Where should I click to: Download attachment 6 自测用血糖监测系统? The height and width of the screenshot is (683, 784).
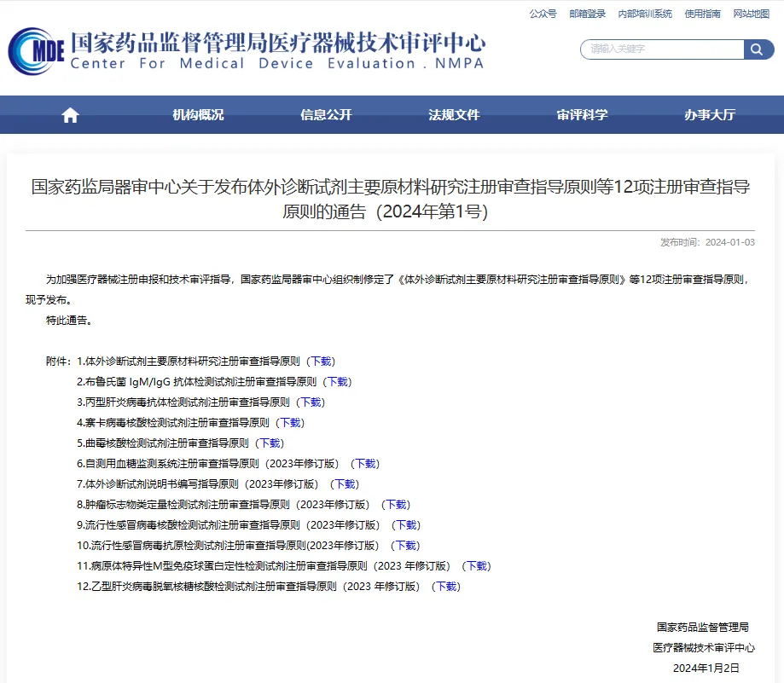point(365,464)
